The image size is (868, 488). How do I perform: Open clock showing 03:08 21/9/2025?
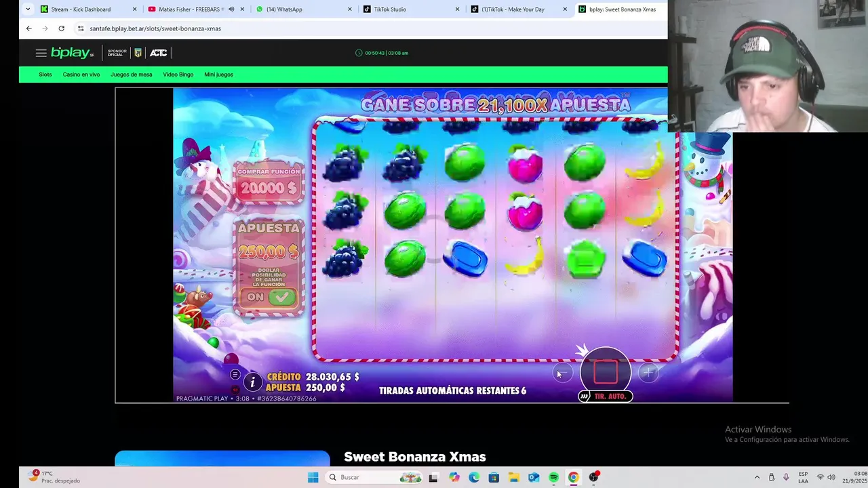click(854, 477)
